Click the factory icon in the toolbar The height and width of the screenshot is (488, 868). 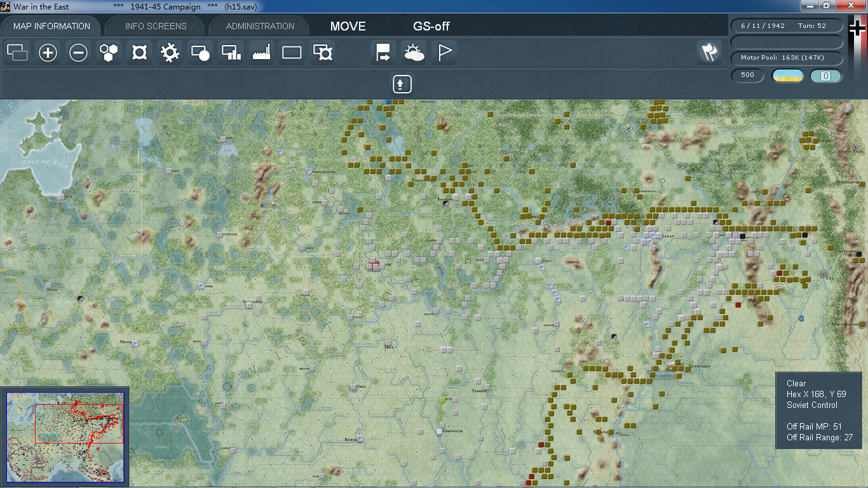click(261, 53)
